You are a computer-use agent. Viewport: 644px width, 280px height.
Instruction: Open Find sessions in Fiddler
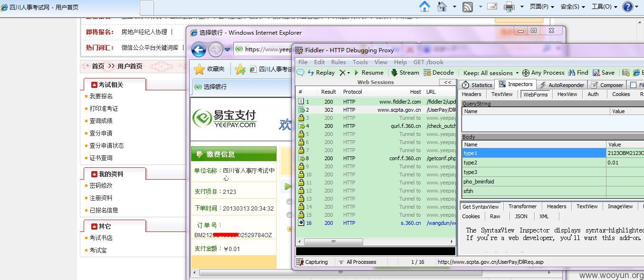578,73
